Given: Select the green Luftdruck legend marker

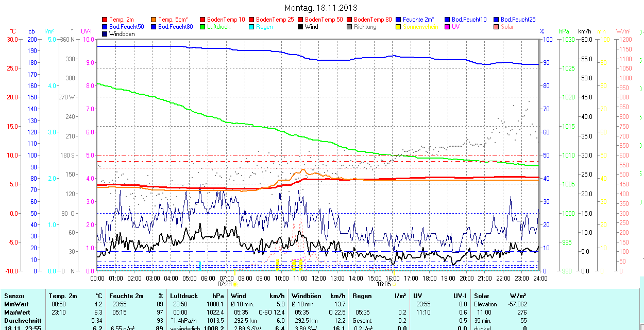Looking at the screenshot, I should point(203,27).
